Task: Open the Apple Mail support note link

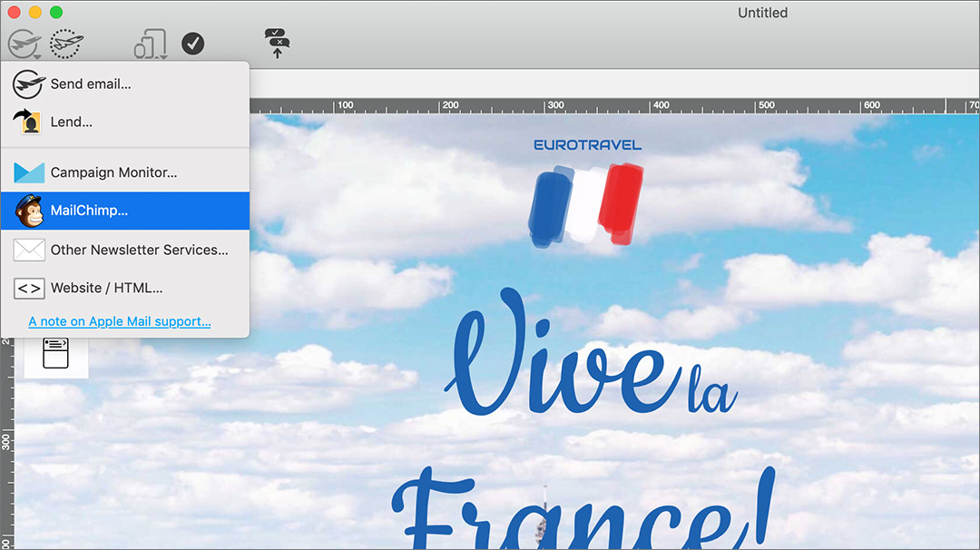Action: coord(120,321)
